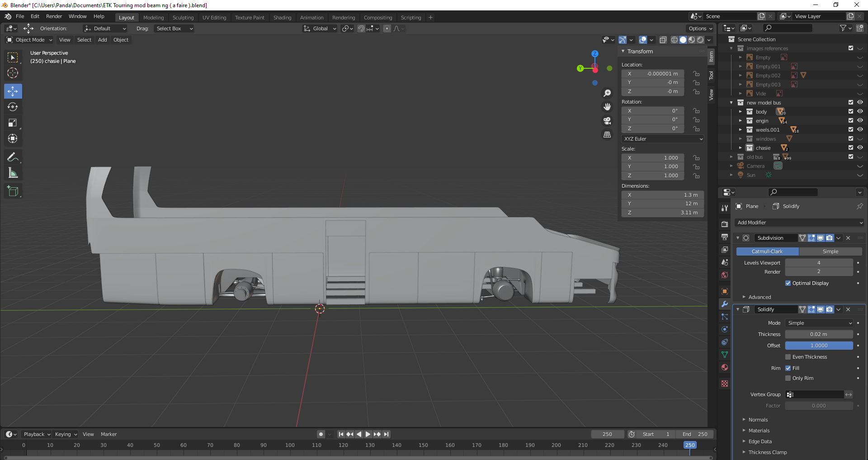
Task: Click the pan view hand icon
Action: pos(607,107)
